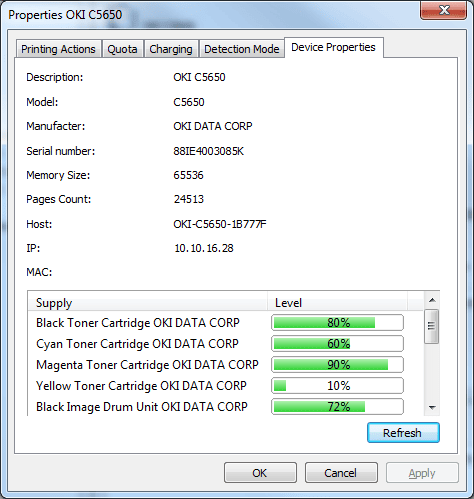Viewport: 474px width, 499px height.
Task: Click the Cancel button
Action: 341,473
